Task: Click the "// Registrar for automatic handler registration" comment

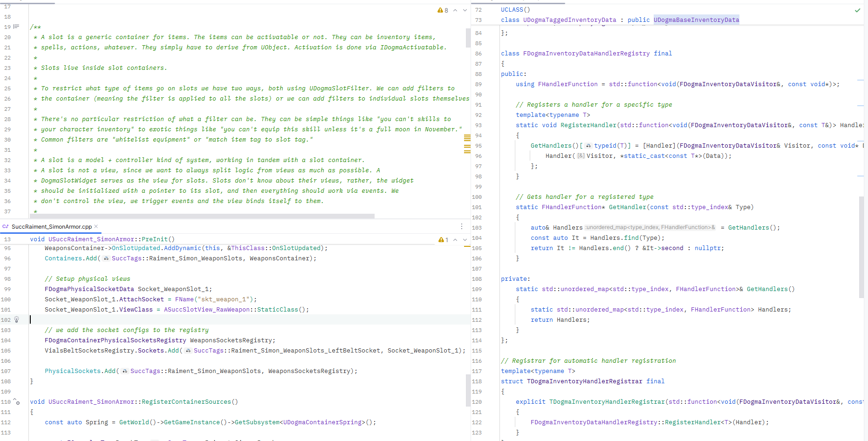Action: pyautogui.click(x=588, y=361)
